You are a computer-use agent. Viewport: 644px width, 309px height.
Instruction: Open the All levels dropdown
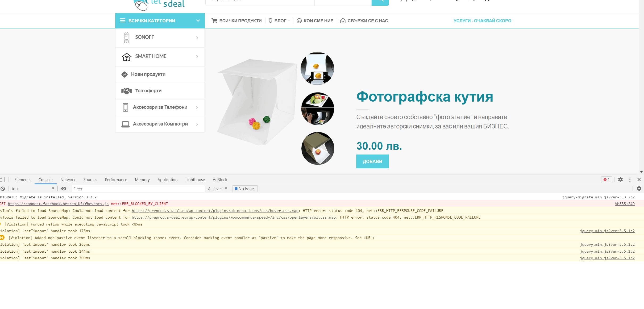tap(217, 189)
